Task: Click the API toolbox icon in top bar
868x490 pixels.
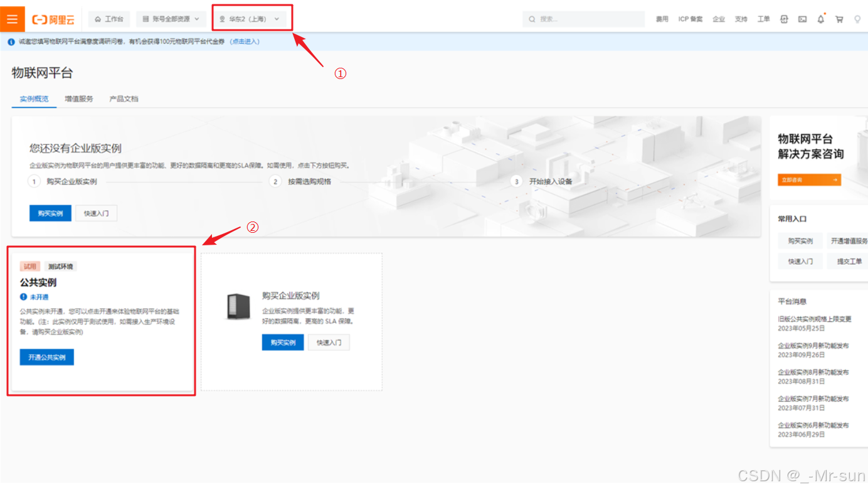Action: point(784,19)
